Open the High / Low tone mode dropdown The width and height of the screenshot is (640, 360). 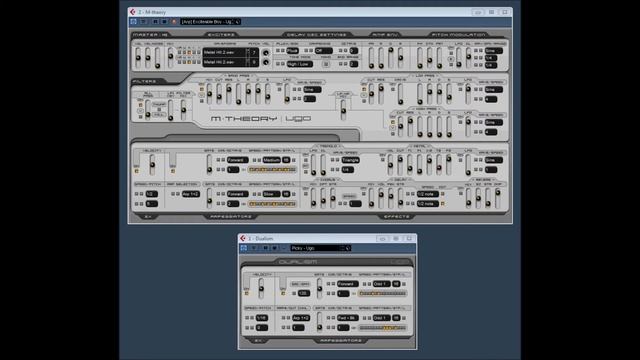coord(300,64)
